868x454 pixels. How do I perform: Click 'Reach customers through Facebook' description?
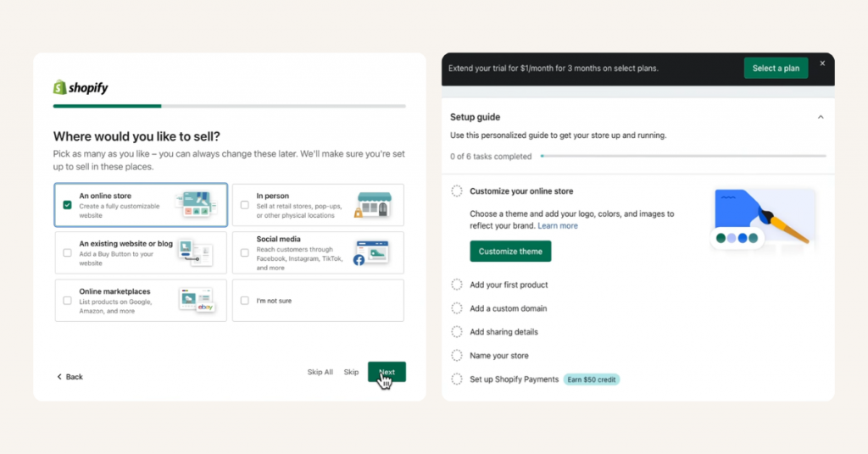tap(299, 259)
